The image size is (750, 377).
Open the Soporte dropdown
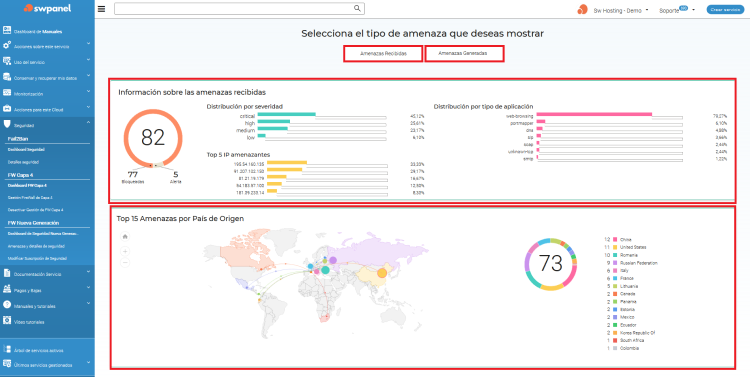click(677, 10)
